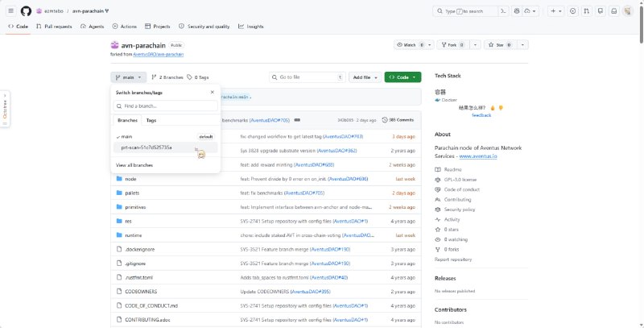Open the primitives folder
This screenshot has height=328, width=644.
[x=135, y=207]
